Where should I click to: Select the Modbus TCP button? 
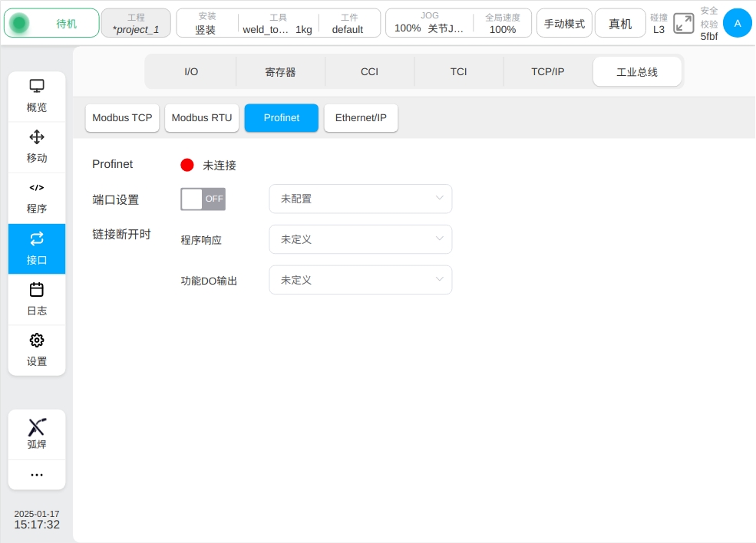(122, 118)
